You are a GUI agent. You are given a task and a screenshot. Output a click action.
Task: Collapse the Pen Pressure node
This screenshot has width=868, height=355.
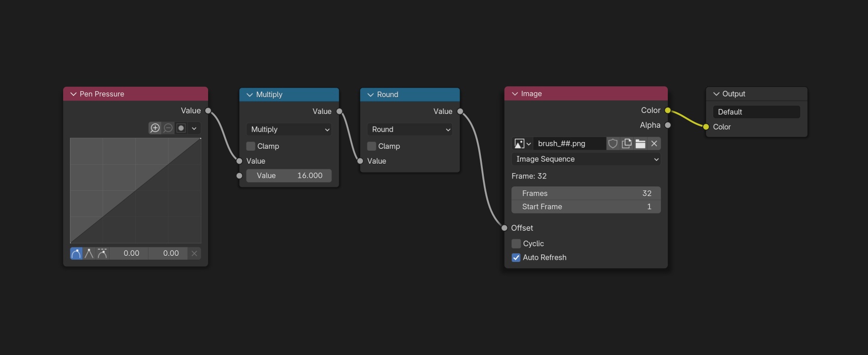[73, 94]
